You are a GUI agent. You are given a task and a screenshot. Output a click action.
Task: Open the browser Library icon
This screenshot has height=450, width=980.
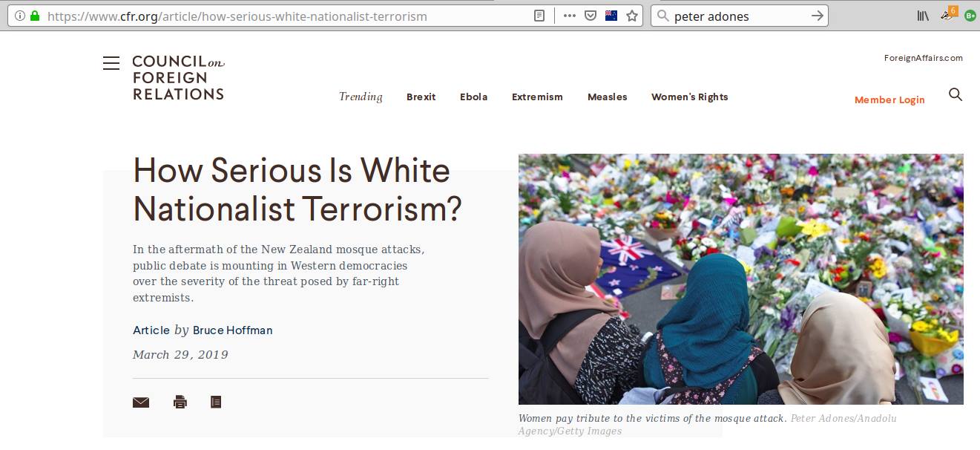click(924, 16)
